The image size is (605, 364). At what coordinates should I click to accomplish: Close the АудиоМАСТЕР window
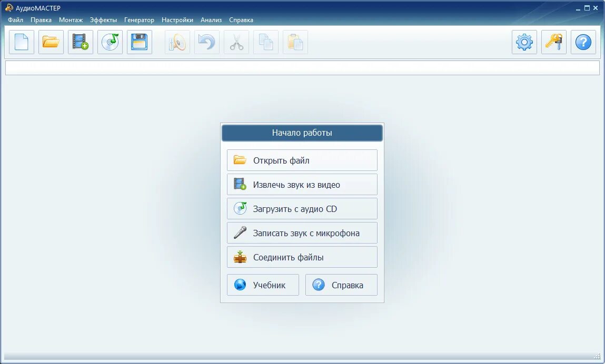(x=596, y=8)
